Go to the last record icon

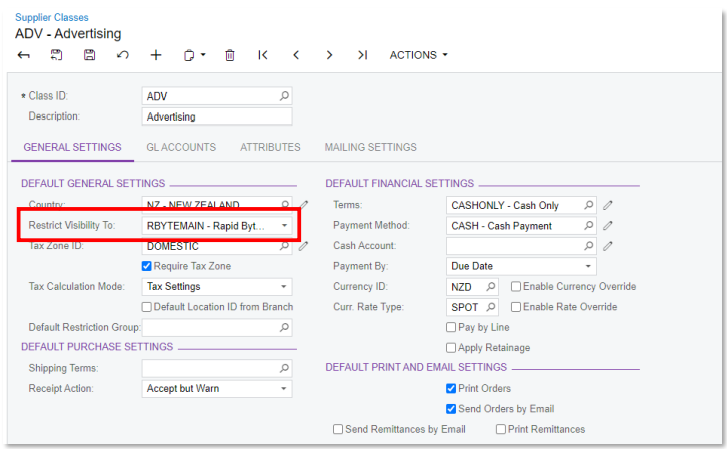(363, 55)
